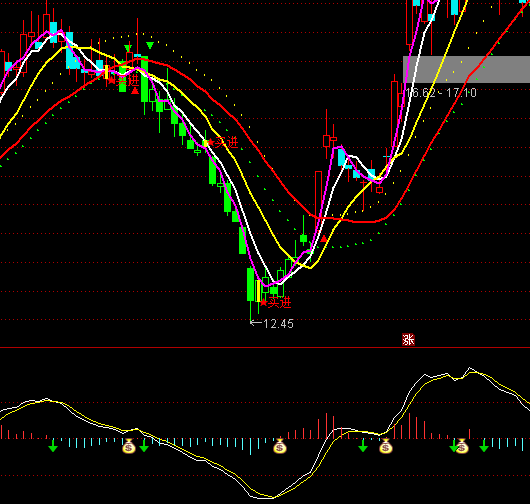
Task: Click the red 涨 badge icon
Action: (408, 339)
